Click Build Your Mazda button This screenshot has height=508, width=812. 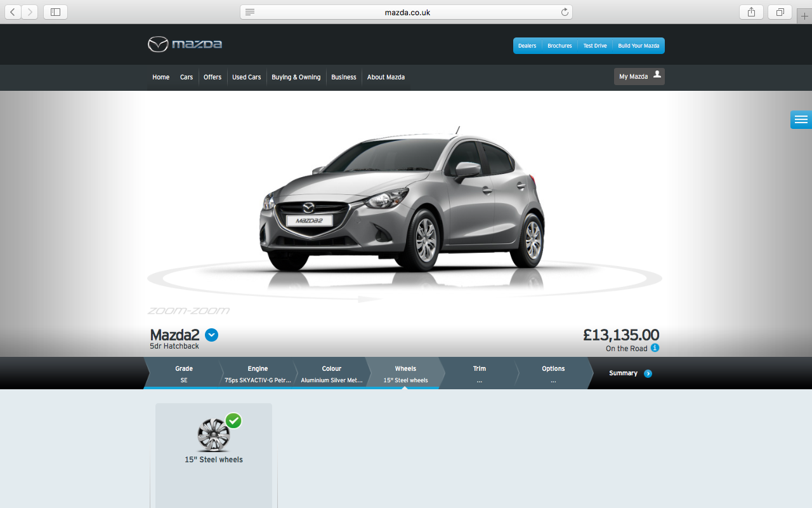[639, 46]
